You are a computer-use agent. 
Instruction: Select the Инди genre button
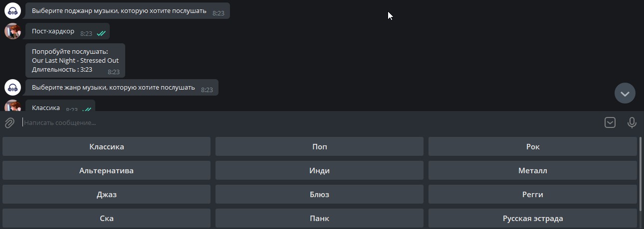click(319, 171)
